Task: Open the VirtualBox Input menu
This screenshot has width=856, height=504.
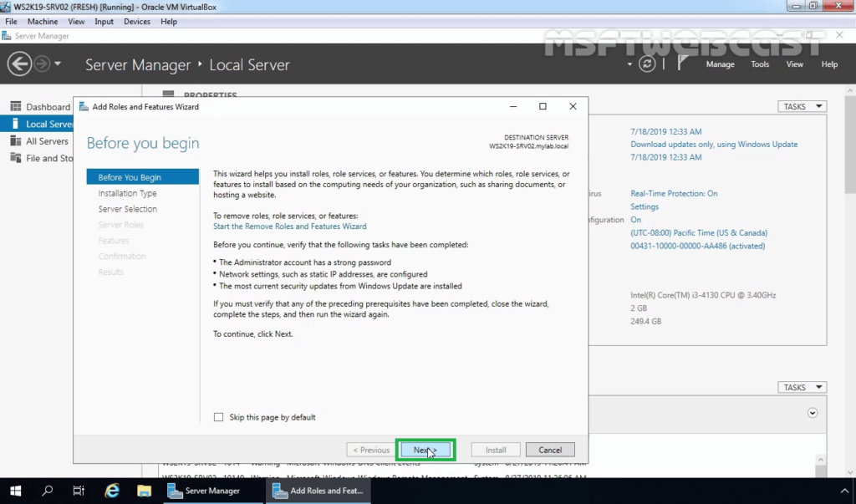Action: 104,22
